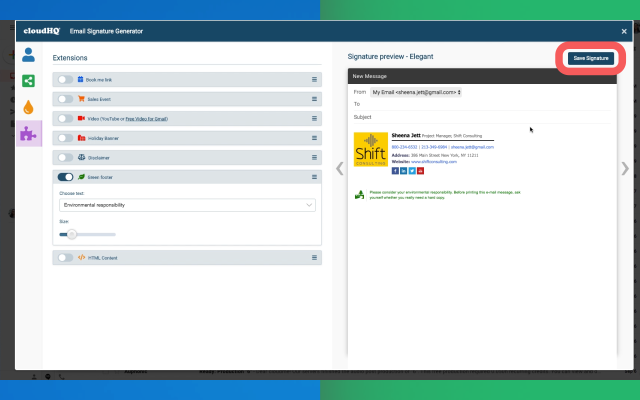Click the Sheena Jett name text
640x400 pixels.
406,135
